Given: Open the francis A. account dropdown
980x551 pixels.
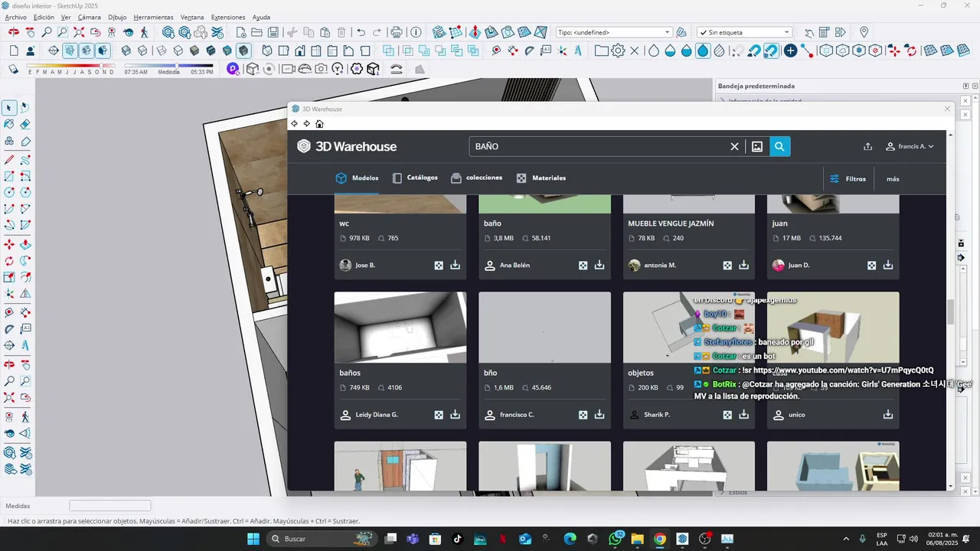Looking at the screenshot, I should coord(910,146).
